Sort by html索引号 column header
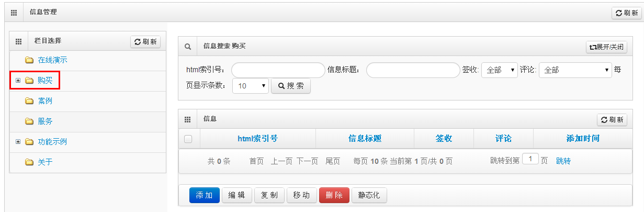Screen dimensions: 644x212 [x=257, y=139]
